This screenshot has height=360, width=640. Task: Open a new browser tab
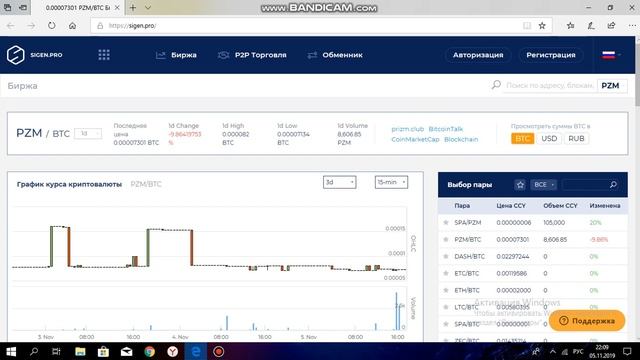(x=133, y=8)
